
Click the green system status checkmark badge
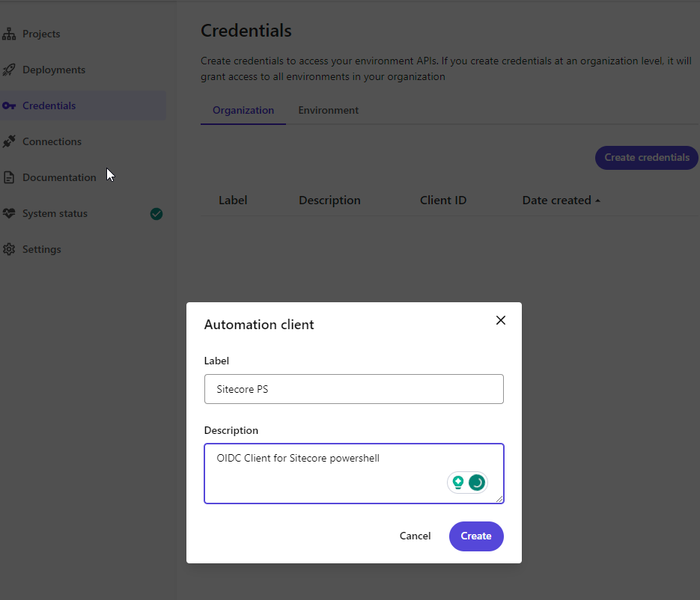point(156,213)
